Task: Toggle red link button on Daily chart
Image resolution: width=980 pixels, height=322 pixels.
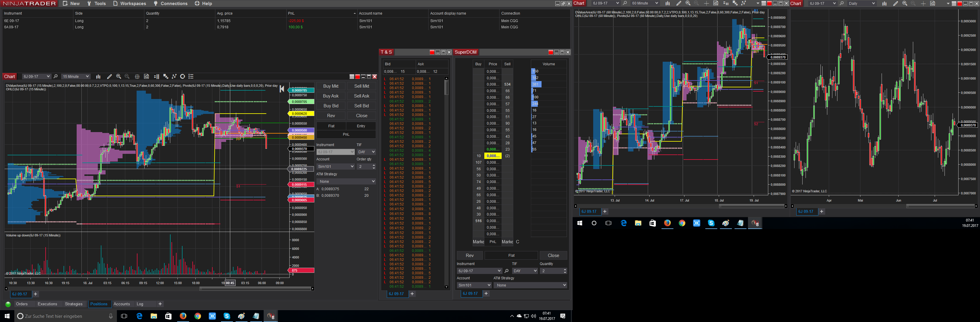Action: [x=959, y=3]
